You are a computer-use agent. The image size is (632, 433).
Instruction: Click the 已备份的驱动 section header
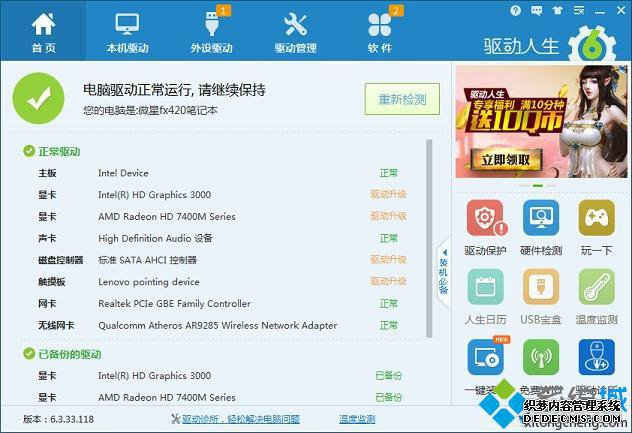[62, 354]
